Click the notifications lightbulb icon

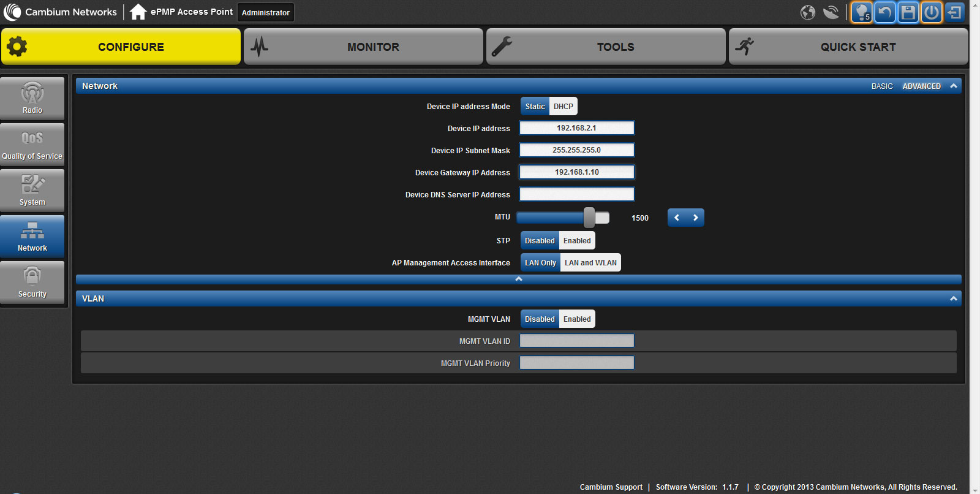pyautogui.click(x=862, y=12)
